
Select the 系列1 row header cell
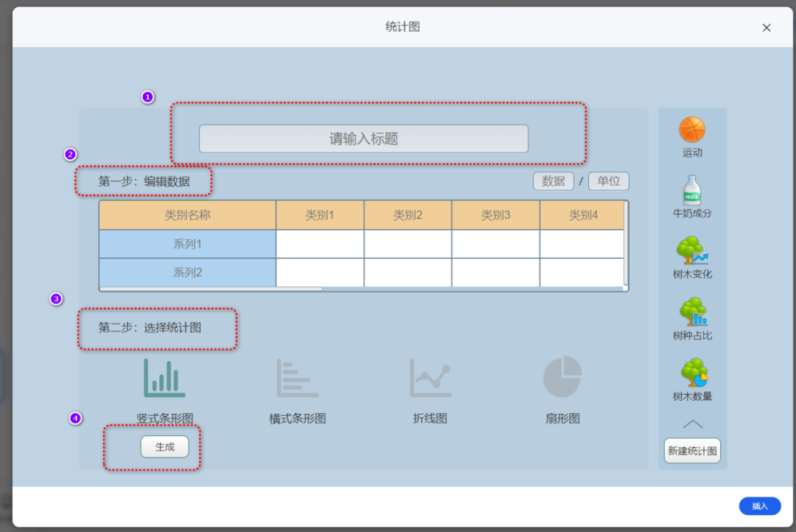tap(186, 244)
